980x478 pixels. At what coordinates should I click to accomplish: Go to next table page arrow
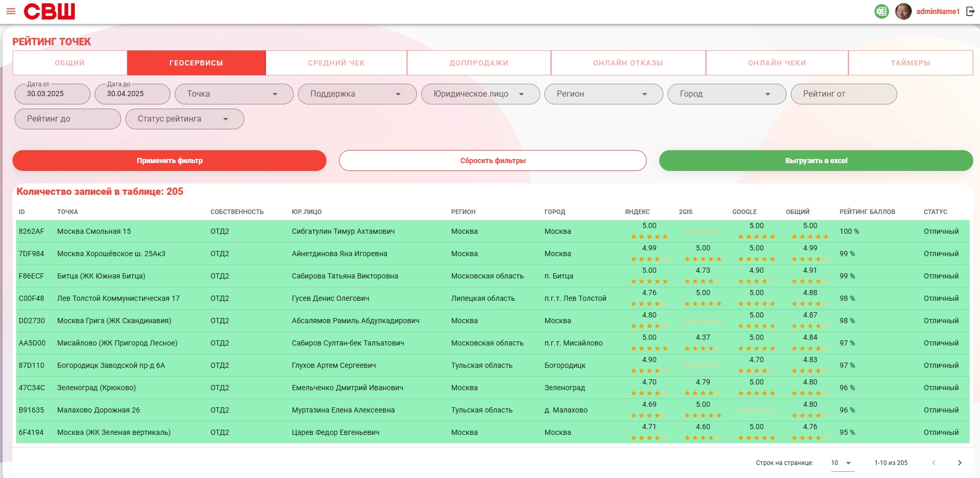(960, 463)
